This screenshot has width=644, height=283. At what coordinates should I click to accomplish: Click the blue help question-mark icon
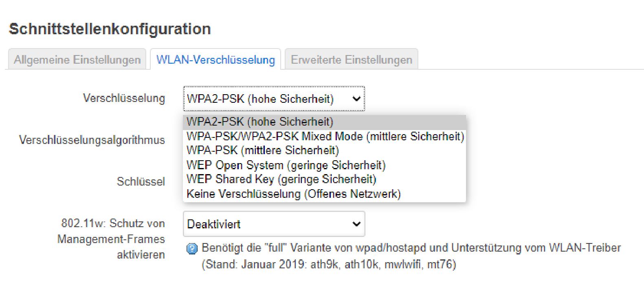192,248
